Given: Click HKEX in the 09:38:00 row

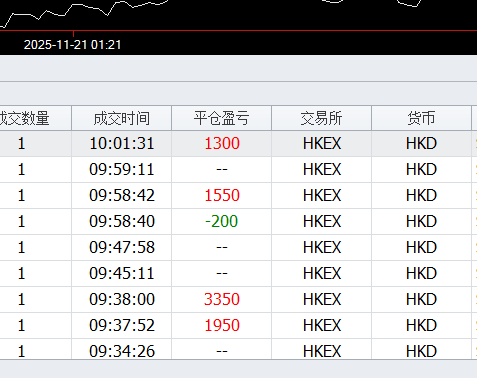Looking at the screenshot, I should (x=322, y=299).
